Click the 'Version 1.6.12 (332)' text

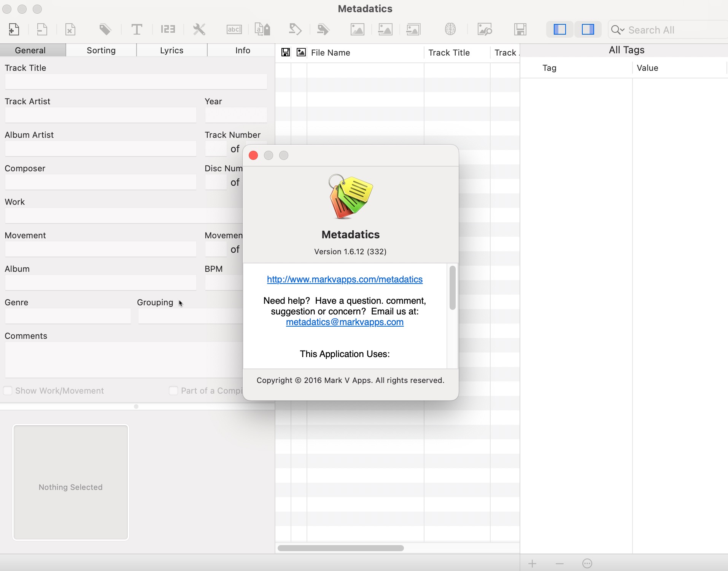(350, 252)
